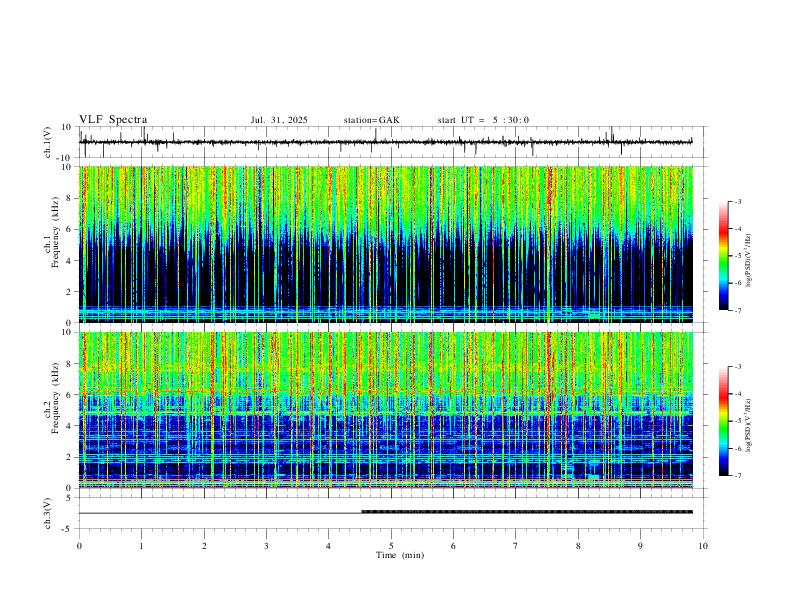Click time axis tick label "7"

[516, 546]
